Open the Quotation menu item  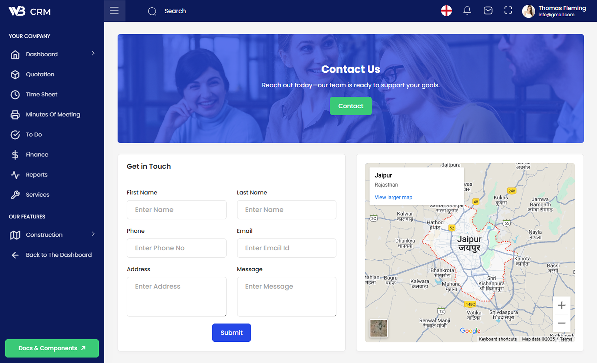(x=40, y=75)
